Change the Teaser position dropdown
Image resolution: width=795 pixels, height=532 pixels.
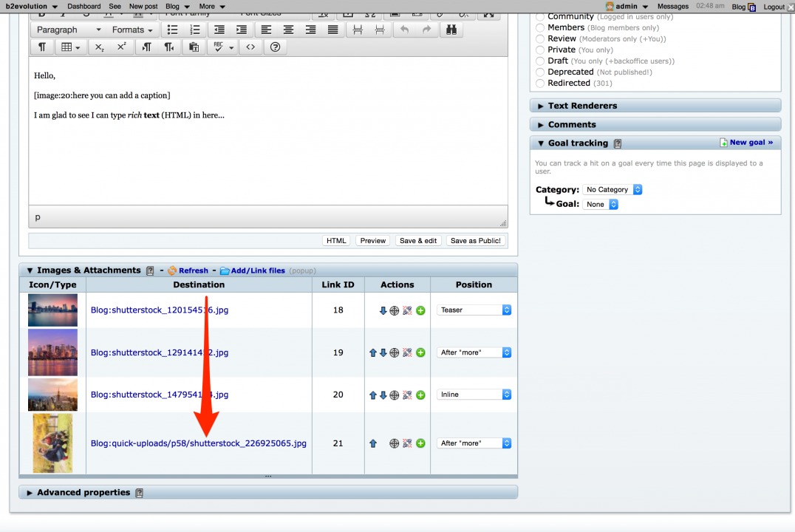[474, 310]
